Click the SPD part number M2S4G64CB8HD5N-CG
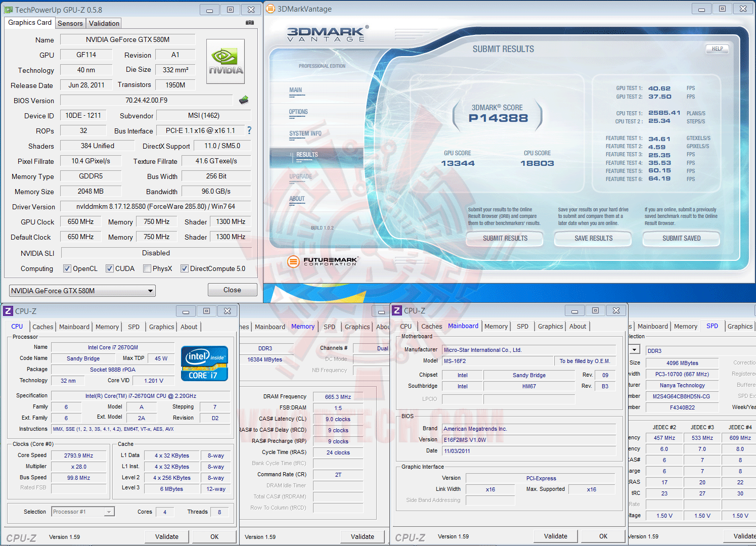The height and width of the screenshot is (546, 756). [682, 396]
